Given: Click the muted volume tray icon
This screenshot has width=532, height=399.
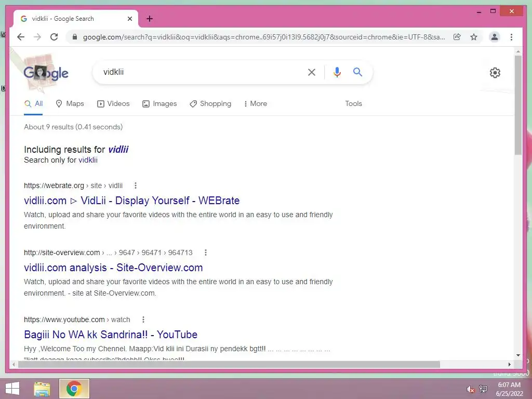Looking at the screenshot, I should tap(470, 389).
